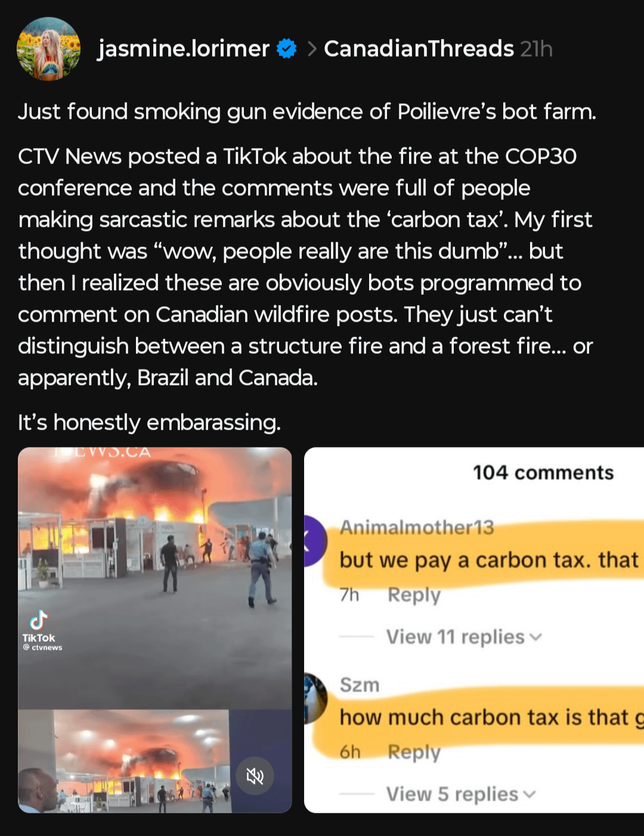
Task: Open the Szm commenter avatar
Action: coord(315,698)
